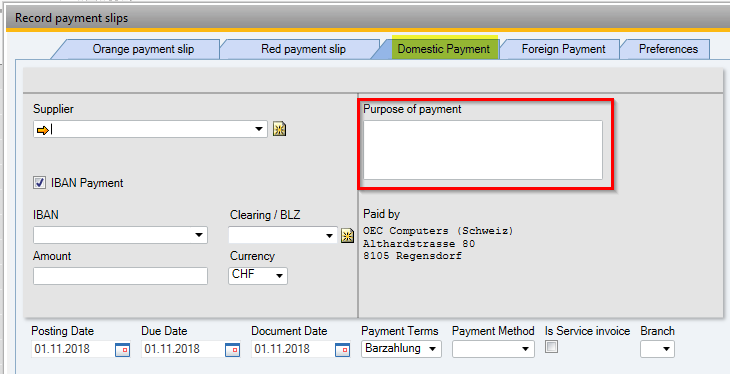Screen dimensions: 730x374
Task: Change the CHF currency dropdown
Action: [x=258, y=275]
